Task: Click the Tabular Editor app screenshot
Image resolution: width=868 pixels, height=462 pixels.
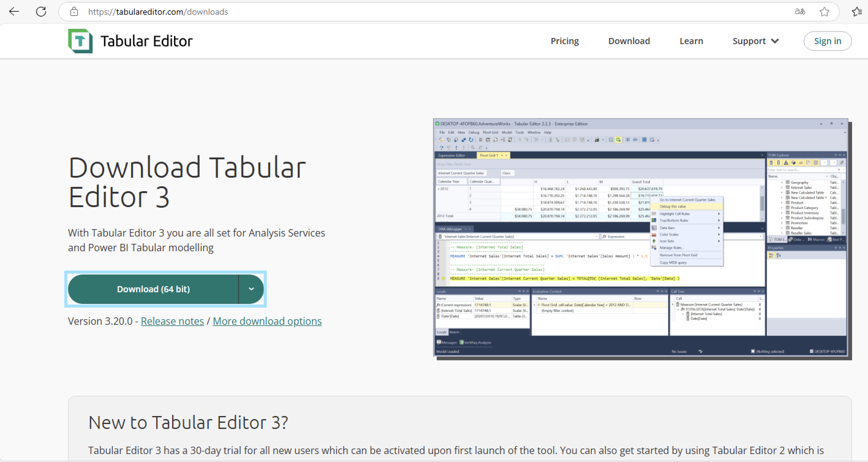Action: pos(640,237)
